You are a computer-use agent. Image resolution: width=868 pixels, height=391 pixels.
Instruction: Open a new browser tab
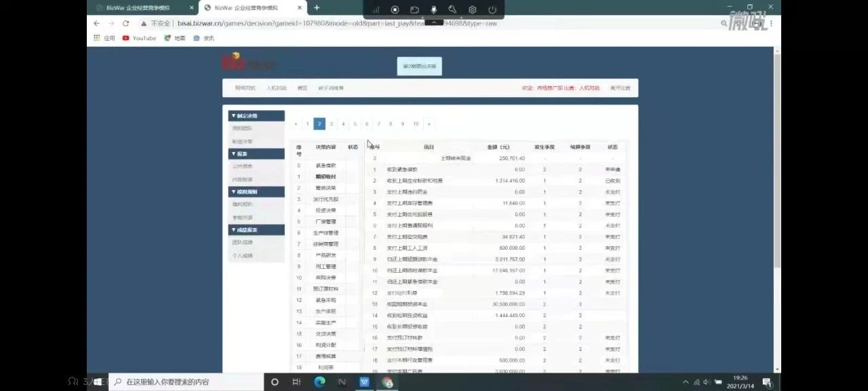pos(317,7)
